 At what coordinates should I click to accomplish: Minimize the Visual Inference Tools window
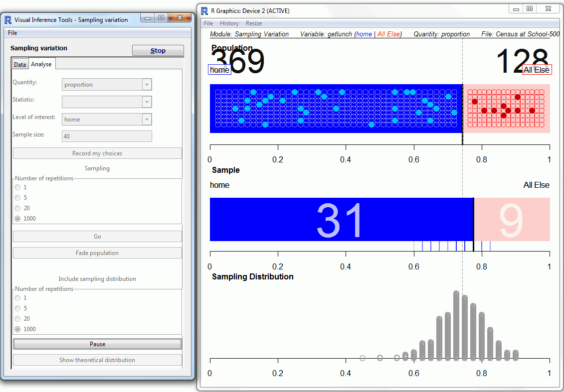click(148, 17)
